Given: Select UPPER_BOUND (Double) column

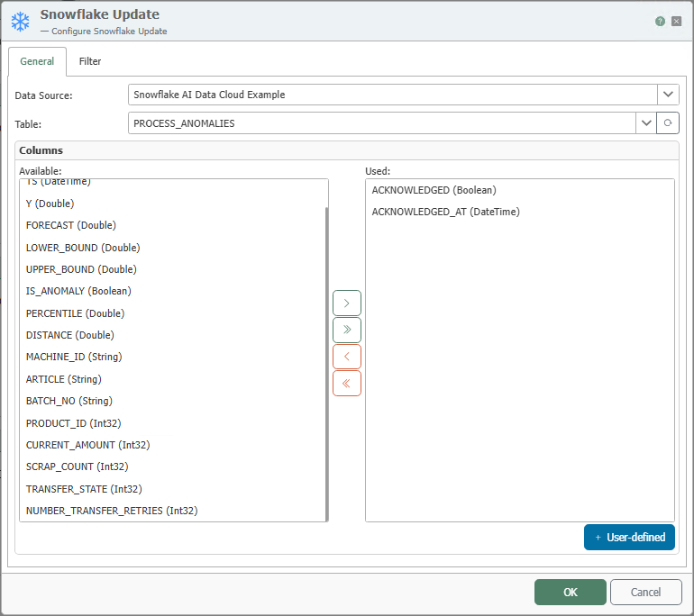Looking at the screenshot, I should (x=172, y=269).
